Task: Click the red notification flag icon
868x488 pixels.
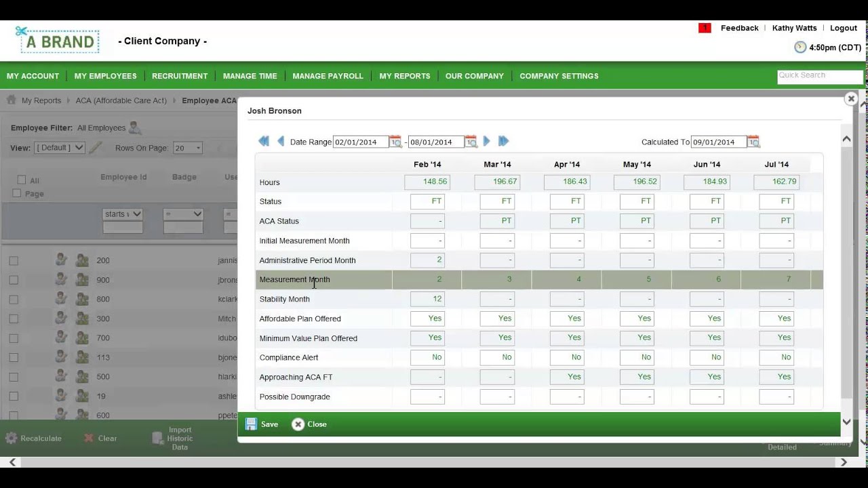Action: (x=705, y=28)
